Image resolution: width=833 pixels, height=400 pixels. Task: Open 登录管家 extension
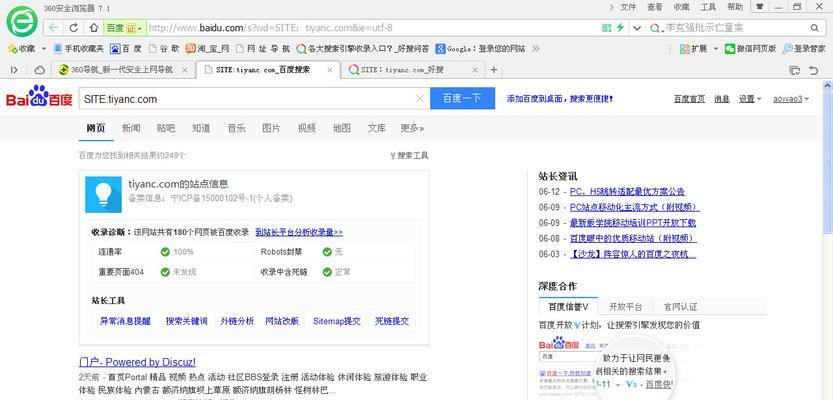point(804,48)
